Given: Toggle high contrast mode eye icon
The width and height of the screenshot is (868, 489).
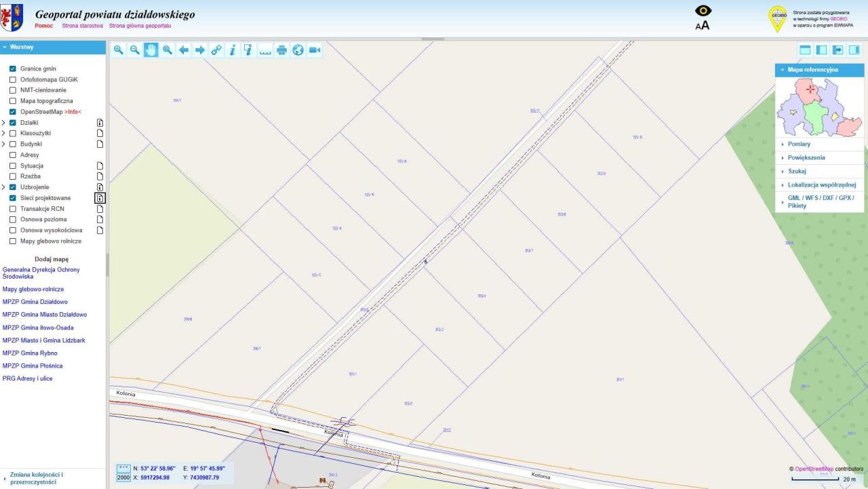Looking at the screenshot, I should coord(703,11).
